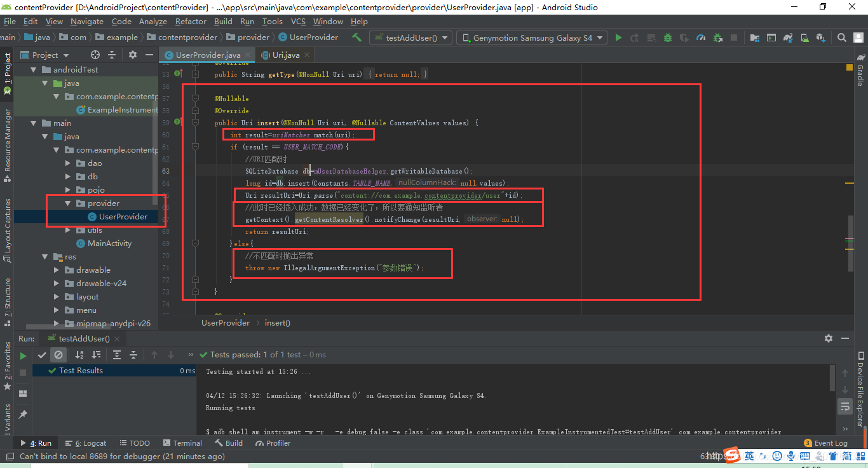
Task: Open the VCS menu
Action: coord(298,21)
